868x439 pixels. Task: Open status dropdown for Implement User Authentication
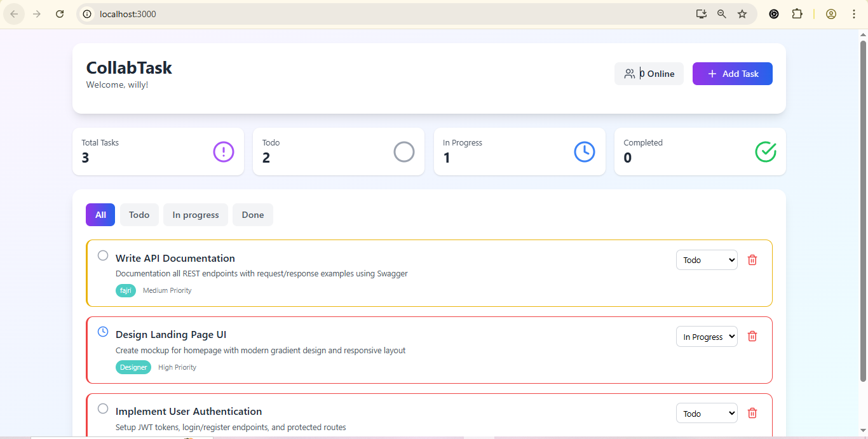tap(707, 414)
